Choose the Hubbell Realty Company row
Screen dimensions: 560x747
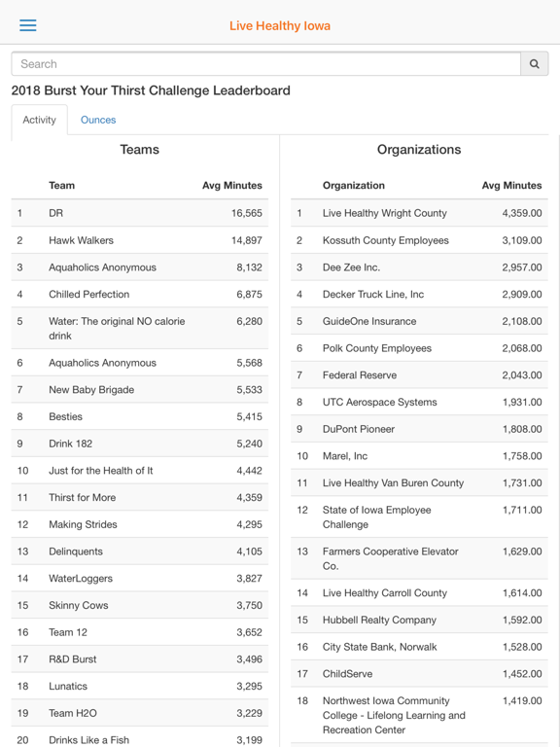[x=419, y=620]
